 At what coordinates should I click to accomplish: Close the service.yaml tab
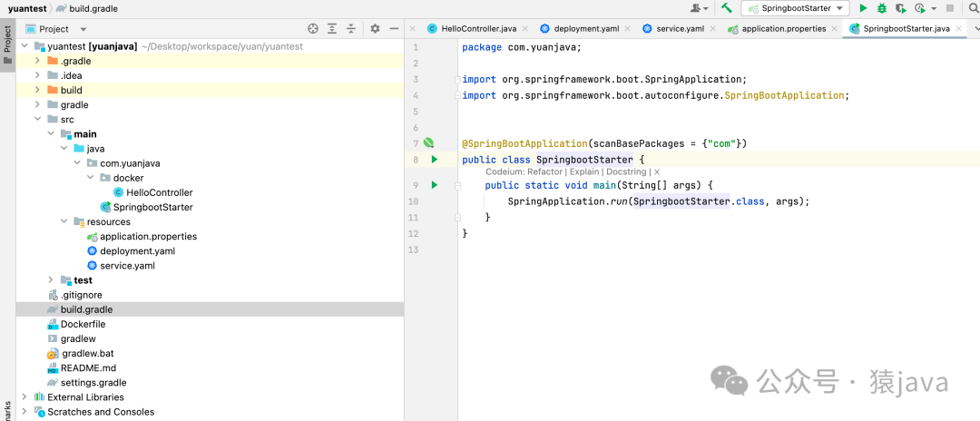713,29
